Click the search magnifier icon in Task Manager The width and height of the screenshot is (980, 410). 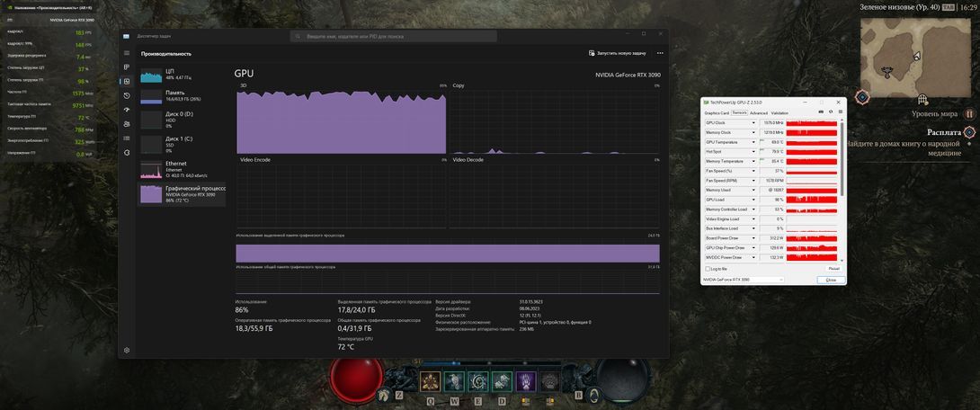(297, 36)
